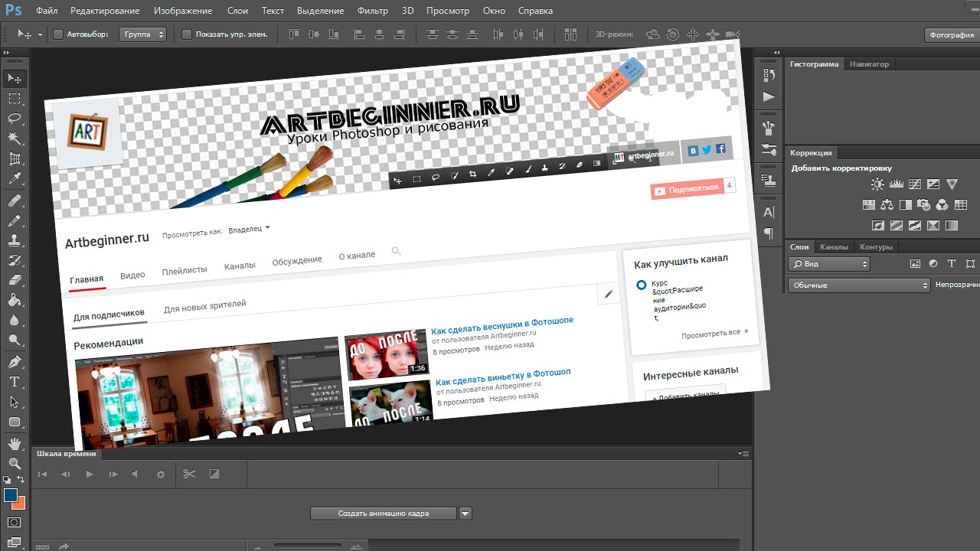The height and width of the screenshot is (551, 980).
Task: Select the Zoom tool
Action: tap(15, 463)
